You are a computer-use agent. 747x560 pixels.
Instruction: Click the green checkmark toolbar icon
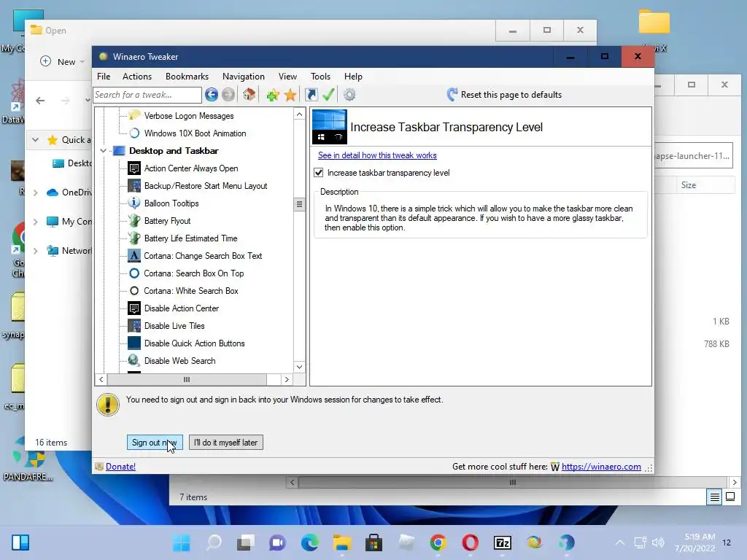[x=328, y=95]
